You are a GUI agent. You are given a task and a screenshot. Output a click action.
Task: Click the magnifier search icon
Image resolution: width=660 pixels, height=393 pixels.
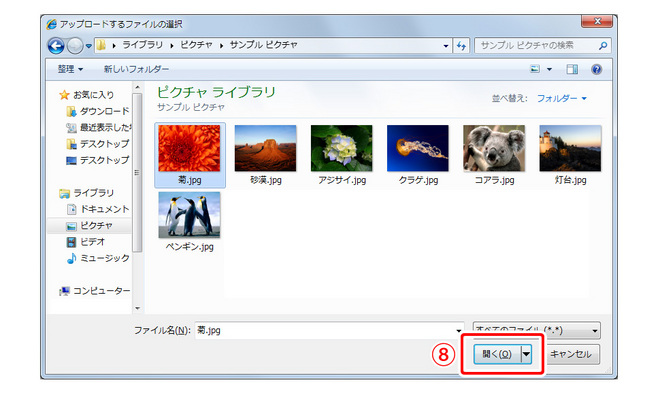pos(603,45)
